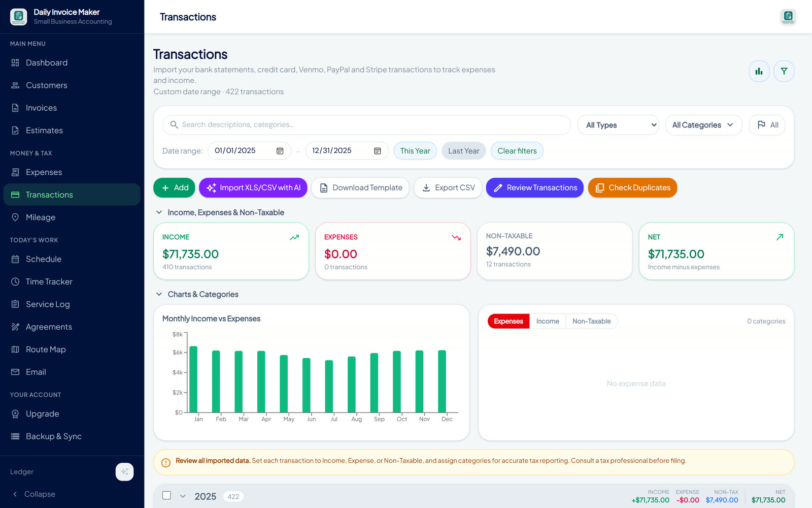Screen dimensions: 812x508
Task: Click the Daily Invoice Maker logo
Action: 19,17
